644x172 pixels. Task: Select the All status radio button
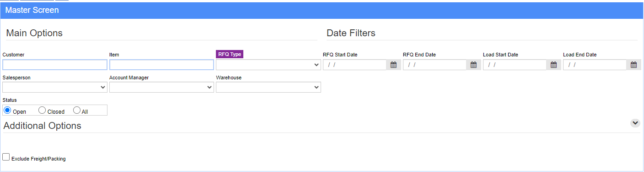(77, 110)
